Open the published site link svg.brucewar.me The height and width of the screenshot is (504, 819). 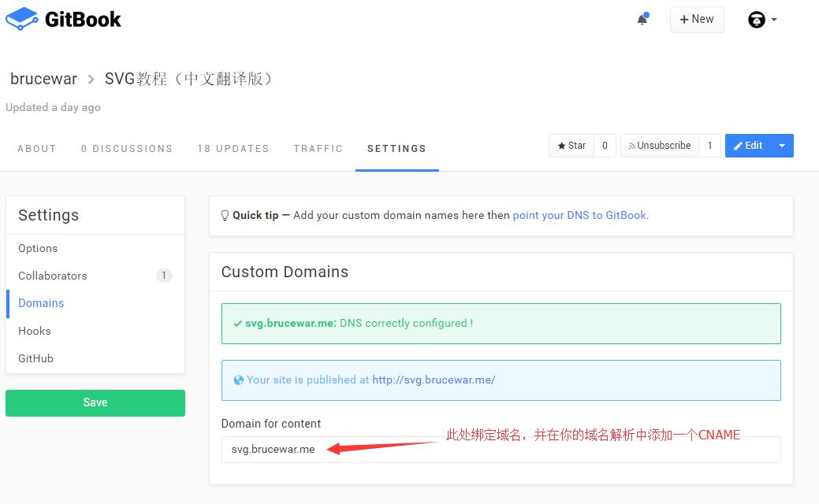(434, 380)
